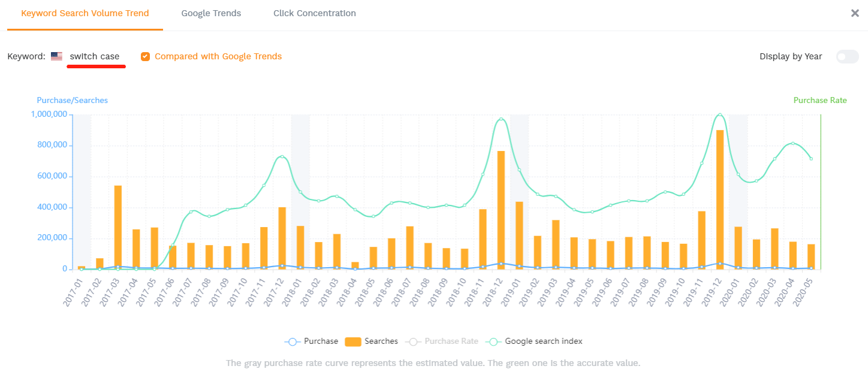This screenshot has width=868, height=378.
Task: Uncheck Compared with Google Trends checkbox
Action: (145, 56)
